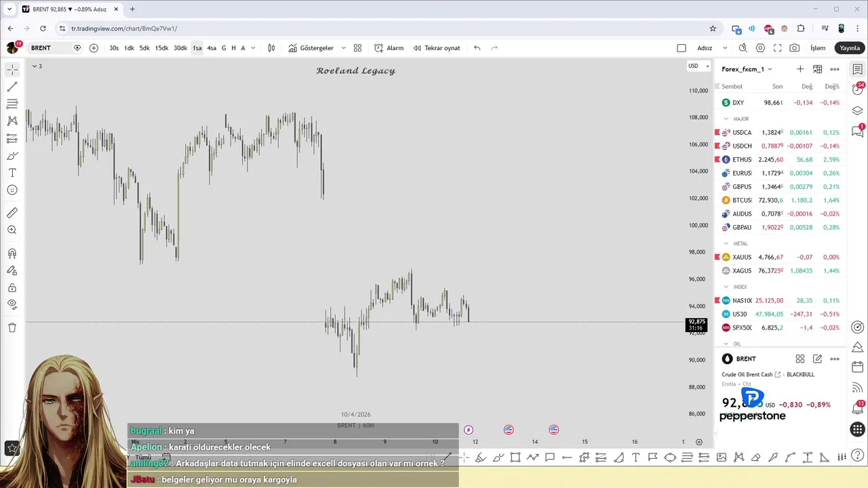Select the text annotation tool in left toolbar

tap(12, 173)
